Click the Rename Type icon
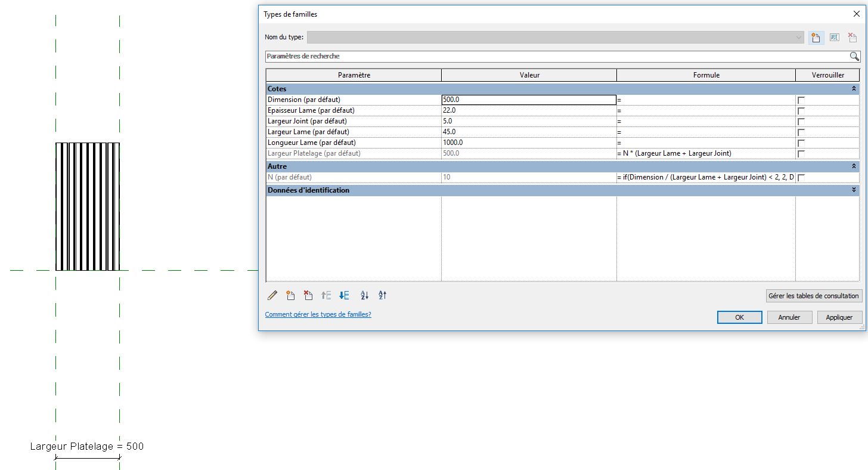 coord(834,38)
